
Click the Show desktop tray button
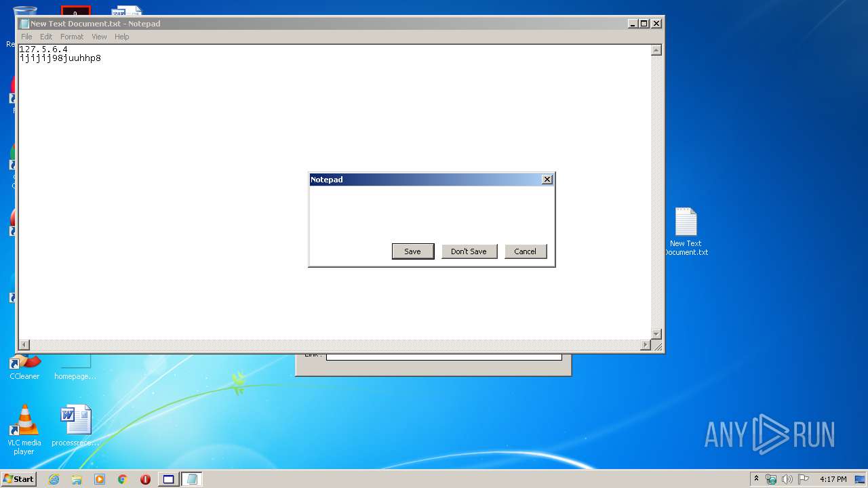click(860, 479)
